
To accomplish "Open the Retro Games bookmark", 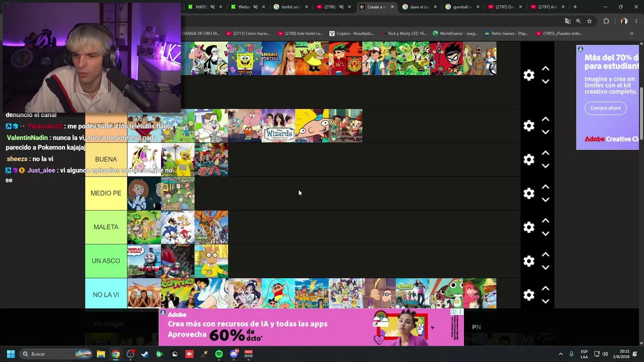I will coord(506,34).
